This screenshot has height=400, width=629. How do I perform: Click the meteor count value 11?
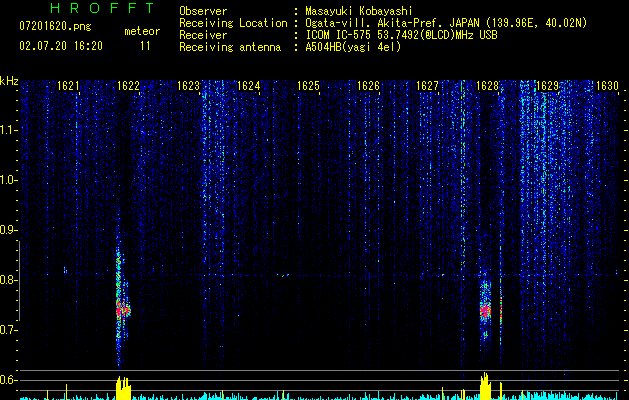click(x=145, y=46)
